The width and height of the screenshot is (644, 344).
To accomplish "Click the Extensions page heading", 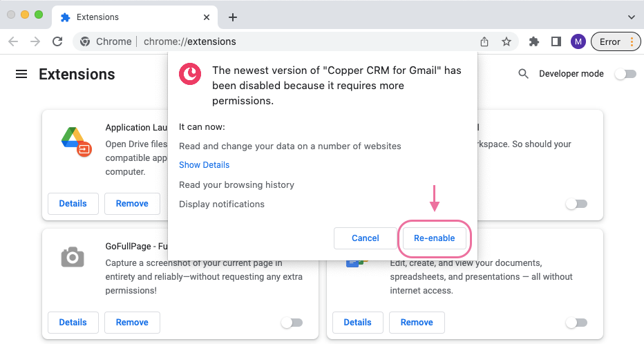I will (x=77, y=75).
